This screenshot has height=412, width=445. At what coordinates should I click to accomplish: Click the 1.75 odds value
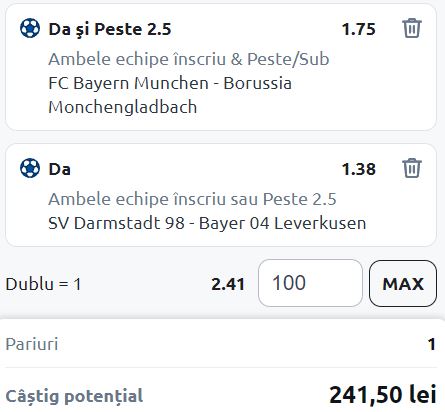(359, 29)
